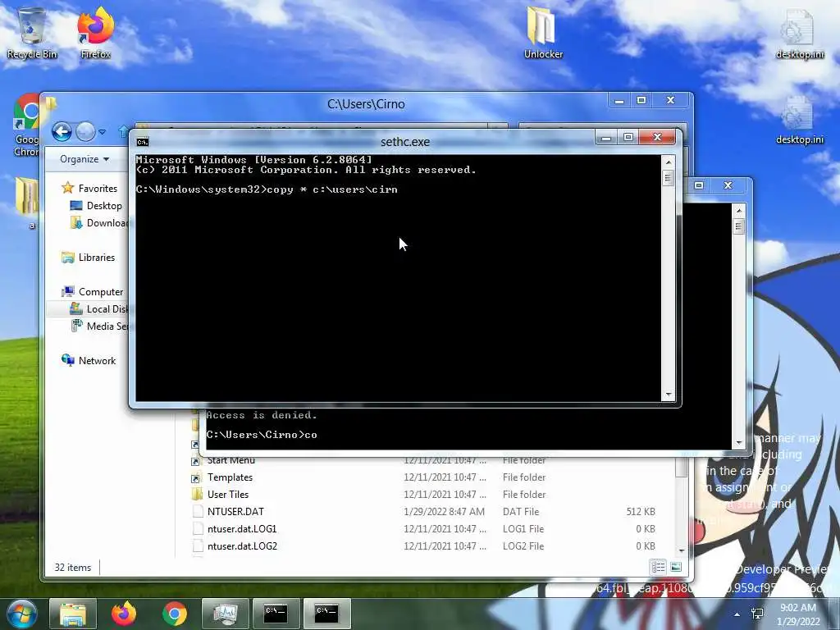Switch Explorer to large icons view

(x=676, y=567)
